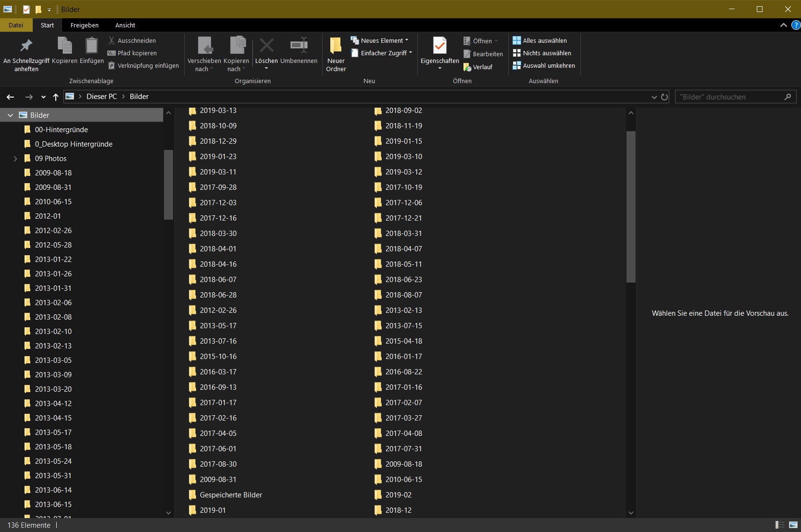Screen dimensions: 801x532
Task: Go back with the back arrow
Action: (11, 97)
